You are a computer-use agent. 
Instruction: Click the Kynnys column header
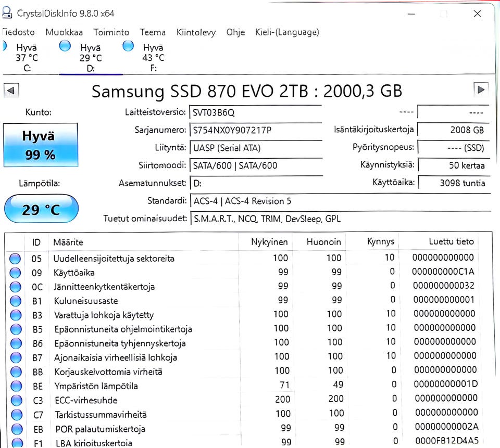point(372,242)
